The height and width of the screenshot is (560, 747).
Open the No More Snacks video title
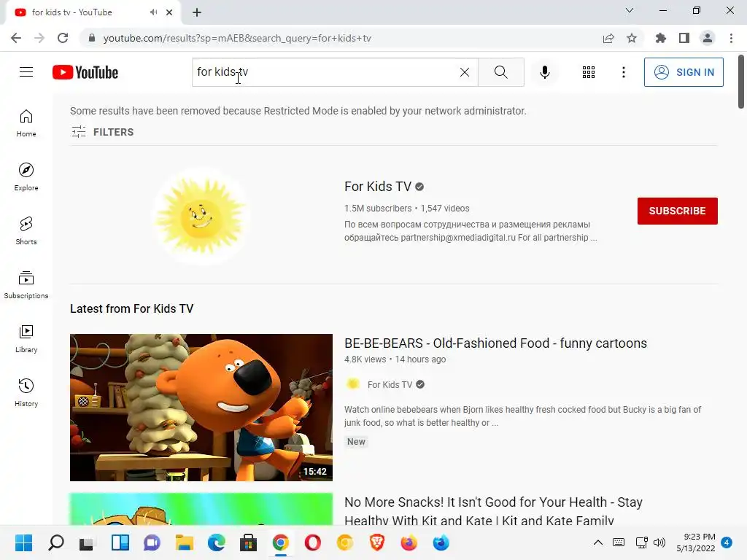click(493, 511)
